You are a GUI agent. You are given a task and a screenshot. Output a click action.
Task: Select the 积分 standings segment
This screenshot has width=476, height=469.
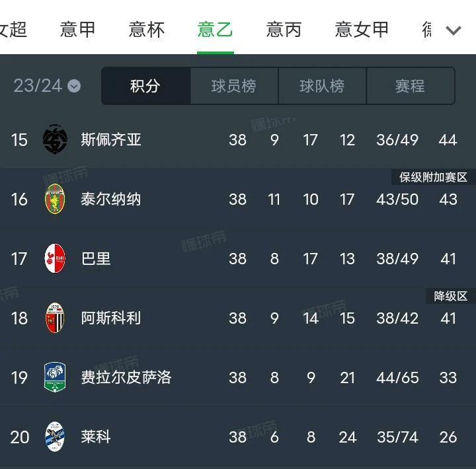[x=145, y=86]
